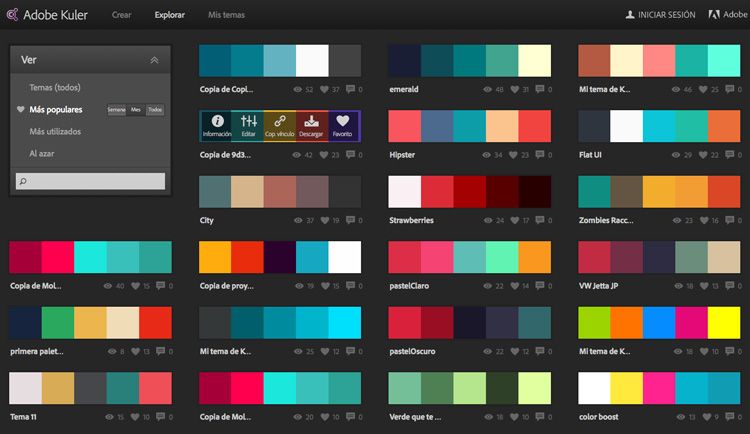Image resolution: width=750 pixels, height=434 pixels.
Task: Open the Verde que te palette thumbnail
Action: tap(470, 388)
